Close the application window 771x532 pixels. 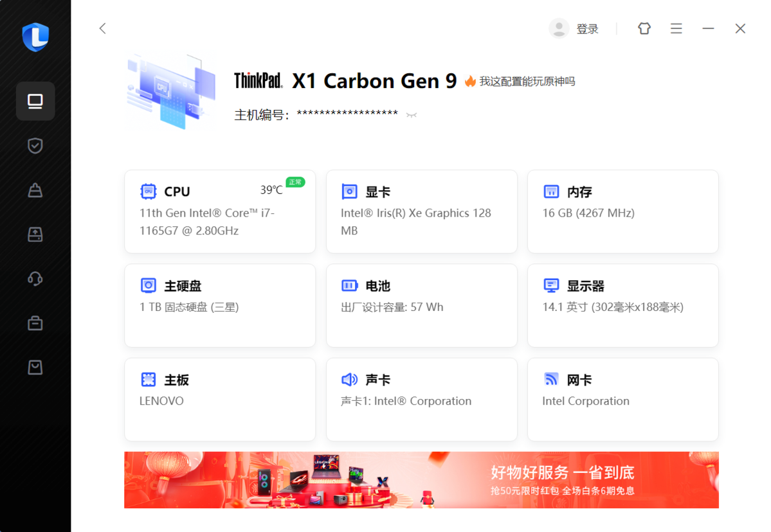click(x=740, y=28)
